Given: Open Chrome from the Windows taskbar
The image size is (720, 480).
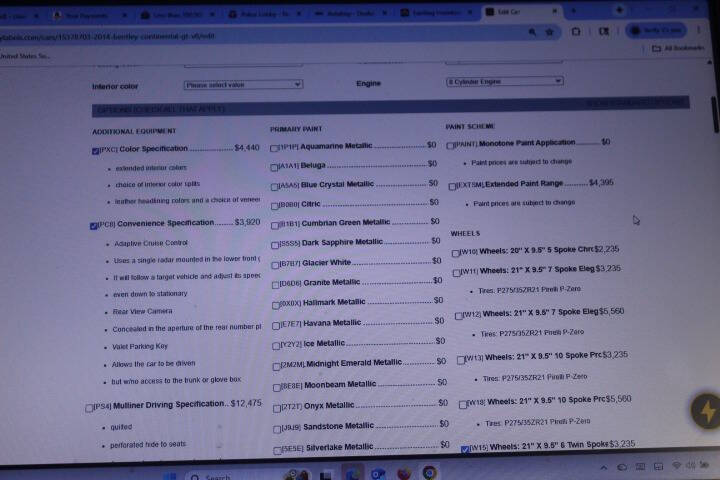Looking at the screenshot, I should (429, 473).
